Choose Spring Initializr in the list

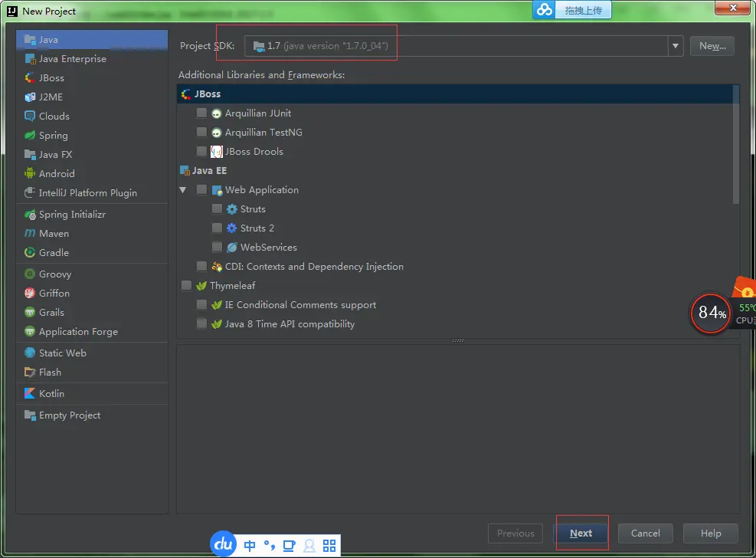pyautogui.click(x=92, y=215)
